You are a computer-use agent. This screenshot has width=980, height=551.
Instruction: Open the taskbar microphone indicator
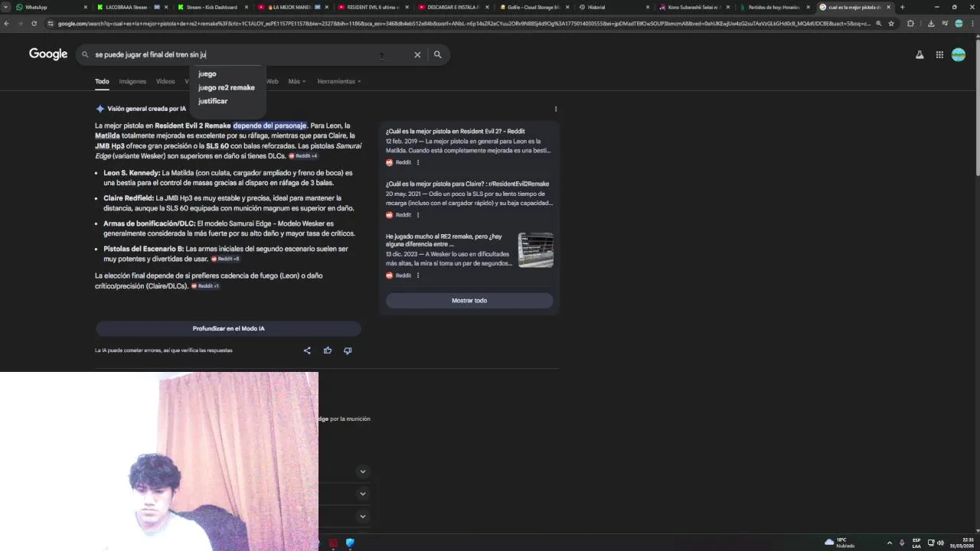tap(901, 543)
